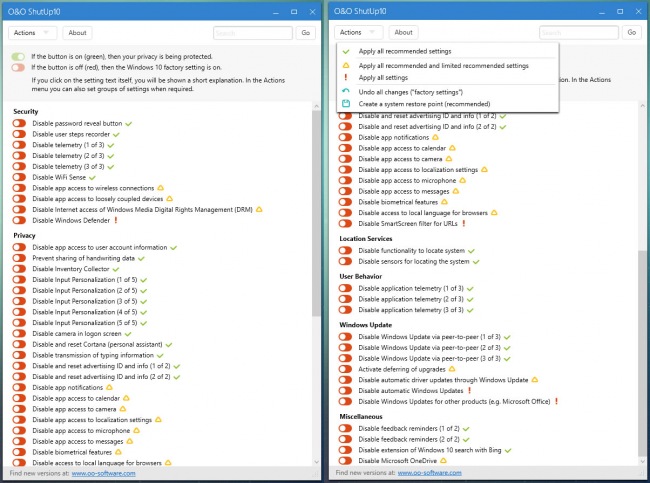Click Disable feedback reminders (1 of 2) text
This screenshot has width=650, height=483.
[409, 428]
